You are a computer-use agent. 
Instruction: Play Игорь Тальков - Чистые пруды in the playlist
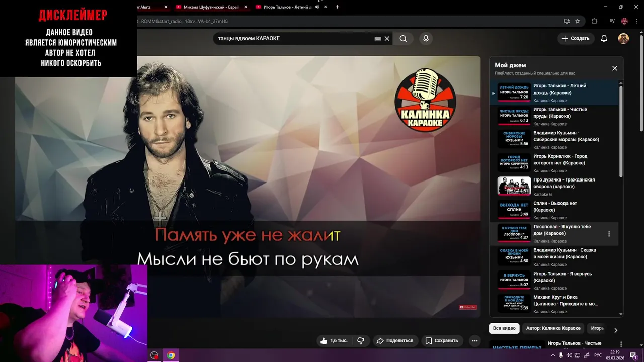(x=553, y=116)
